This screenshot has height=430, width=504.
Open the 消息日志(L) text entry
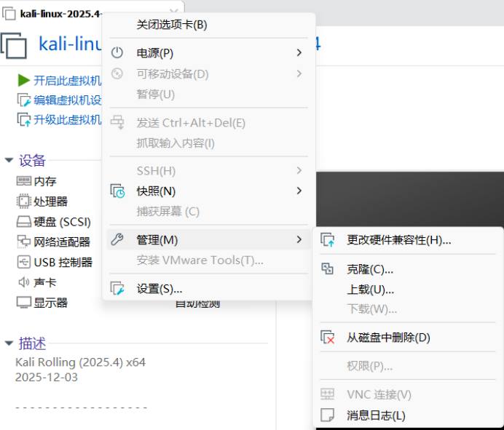click(x=376, y=415)
